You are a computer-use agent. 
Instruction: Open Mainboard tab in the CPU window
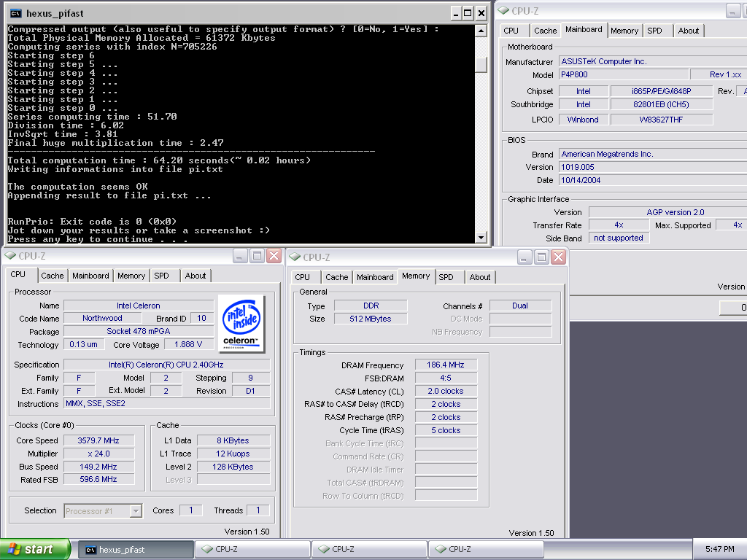(x=90, y=276)
